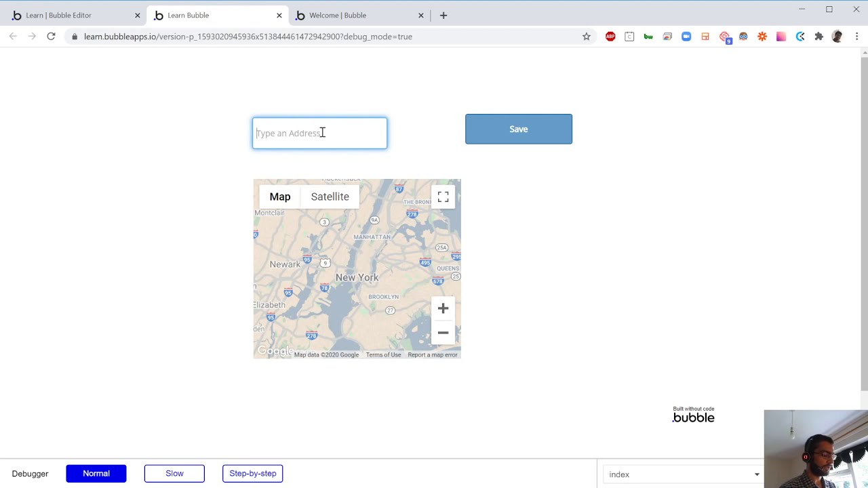Set debugger to Step-by-step mode

[x=253, y=474]
